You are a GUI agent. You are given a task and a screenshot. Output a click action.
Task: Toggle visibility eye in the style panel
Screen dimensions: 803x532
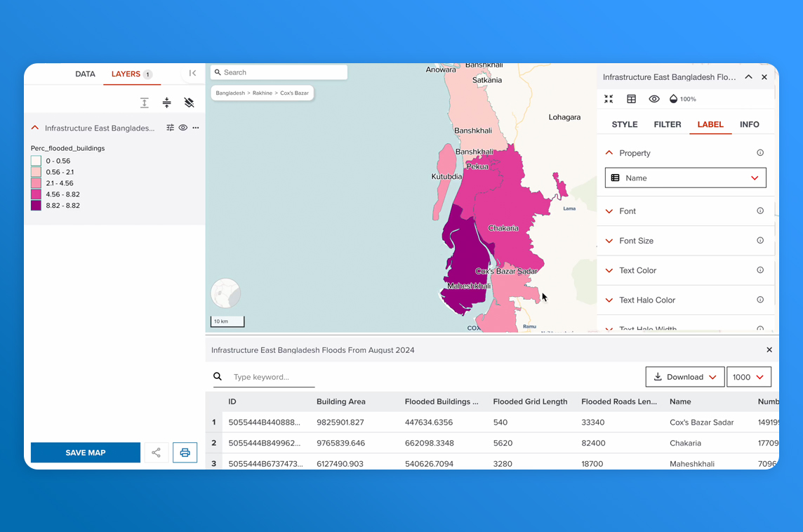(653, 99)
